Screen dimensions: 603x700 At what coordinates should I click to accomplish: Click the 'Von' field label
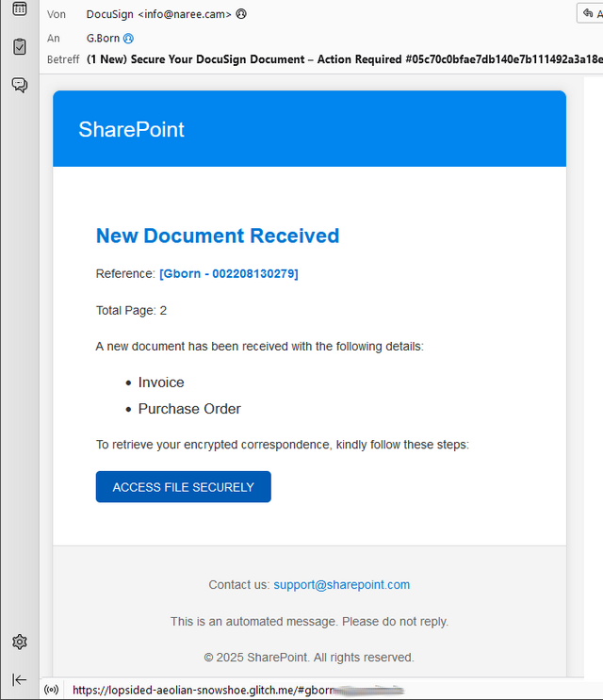pyautogui.click(x=57, y=14)
